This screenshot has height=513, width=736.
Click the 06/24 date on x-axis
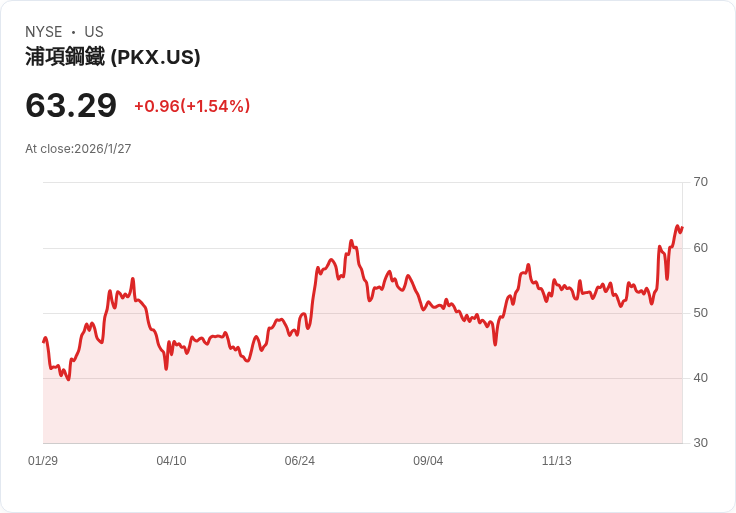coord(299,461)
